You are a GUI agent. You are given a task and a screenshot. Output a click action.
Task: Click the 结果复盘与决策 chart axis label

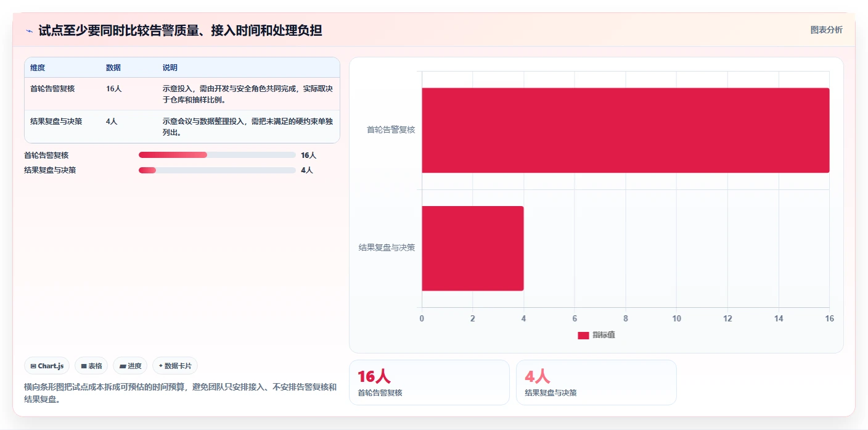coord(387,248)
